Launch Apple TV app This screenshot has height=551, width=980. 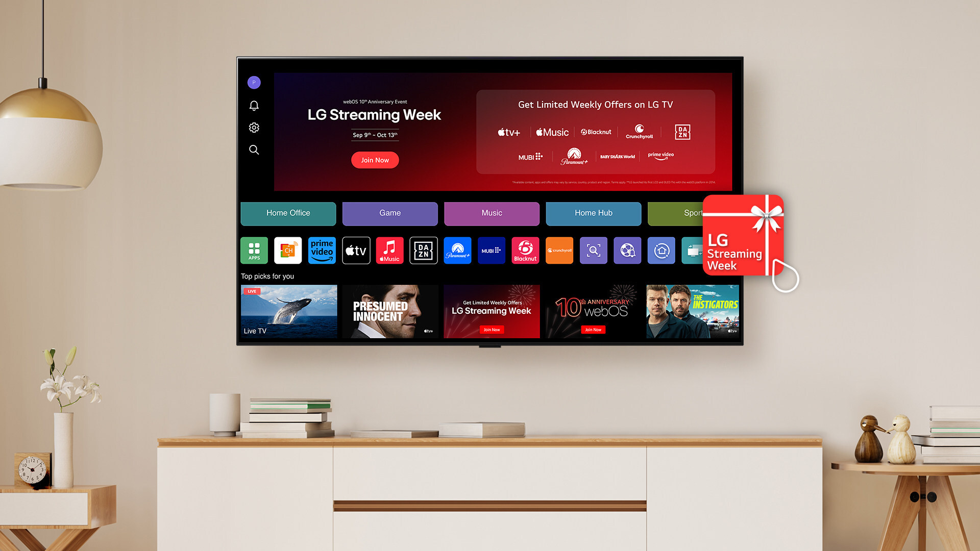point(355,249)
